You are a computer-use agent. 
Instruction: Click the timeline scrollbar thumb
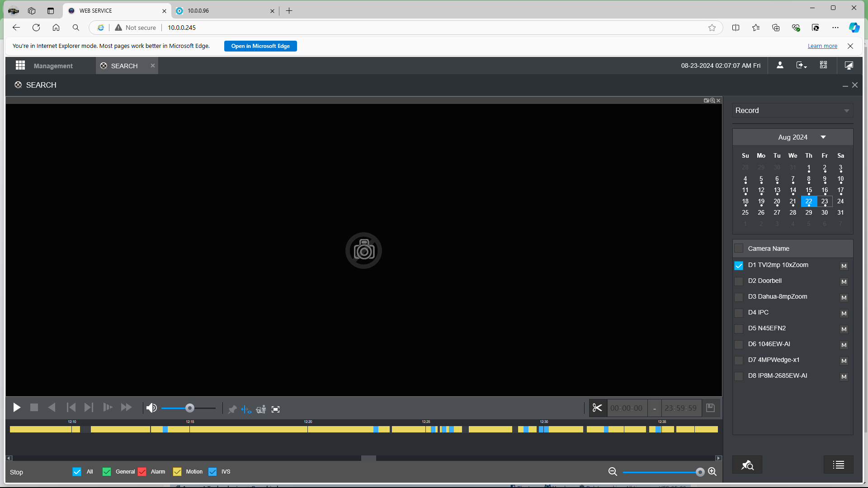[368, 458]
